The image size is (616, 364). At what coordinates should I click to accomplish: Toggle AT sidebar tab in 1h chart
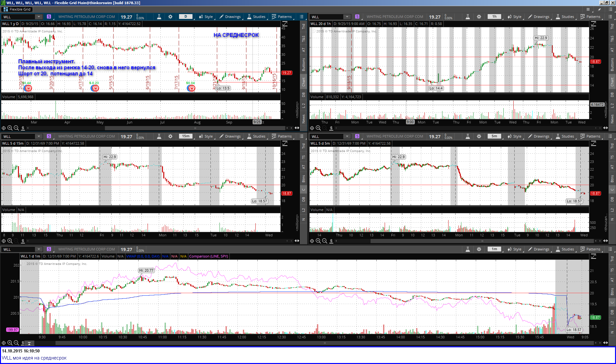612,50
